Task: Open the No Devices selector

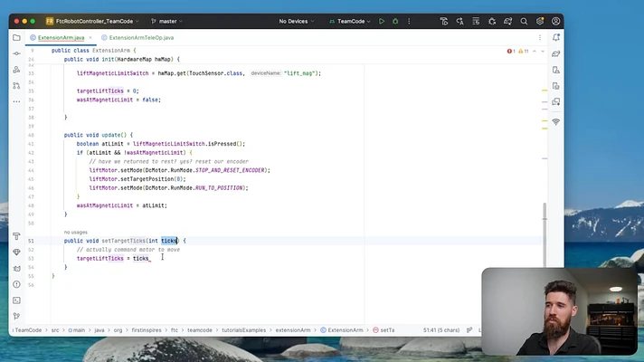Action: (296, 22)
